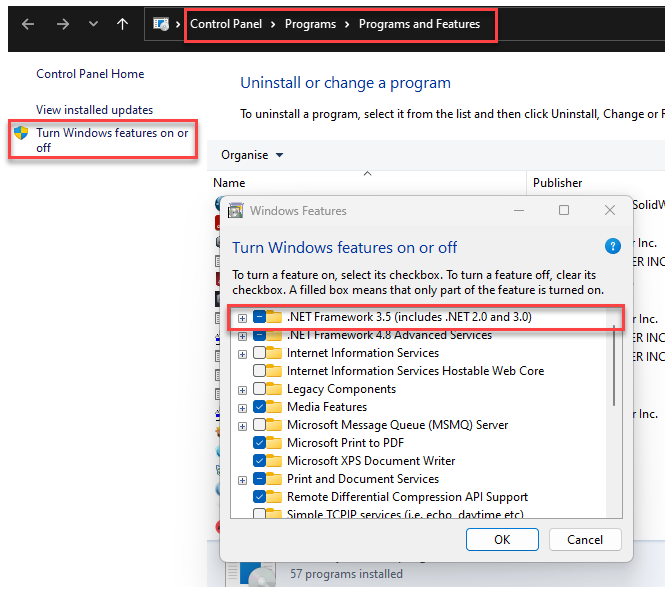Open Turn Windows features on or off link
This screenshot has width=672, height=591.
click(x=112, y=140)
